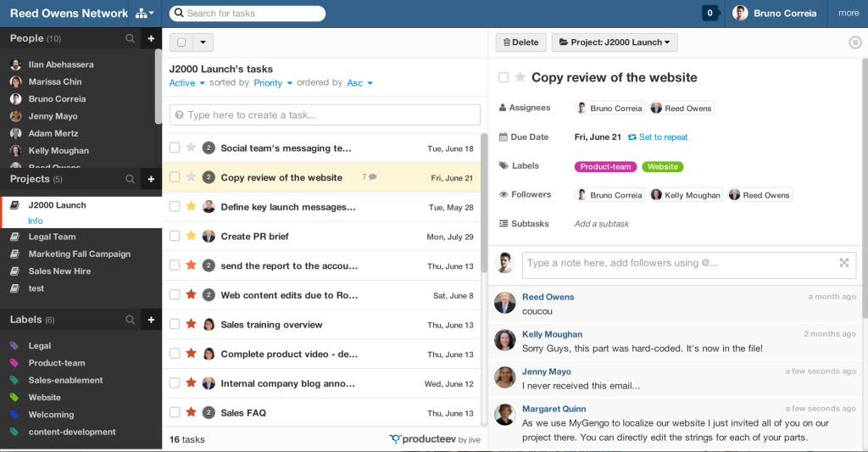
Task: Unstar the Create PR brief task
Action: point(191,236)
